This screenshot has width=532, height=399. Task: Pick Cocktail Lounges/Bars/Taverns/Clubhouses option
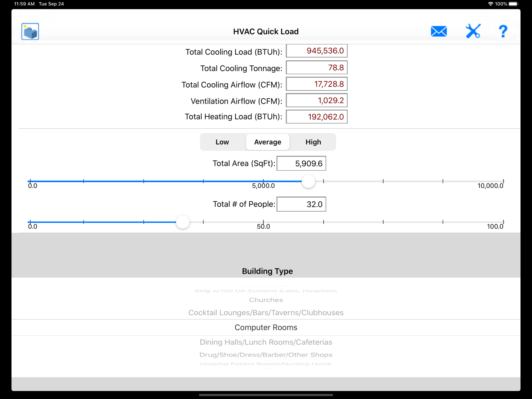(266, 313)
